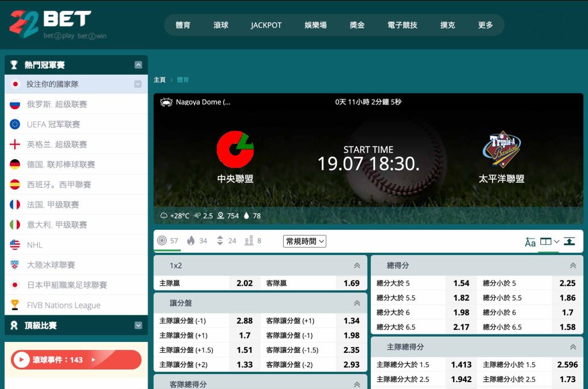The image size is (588, 389).
Task: Click the USA flag beside NHL
Action: tap(15, 245)
